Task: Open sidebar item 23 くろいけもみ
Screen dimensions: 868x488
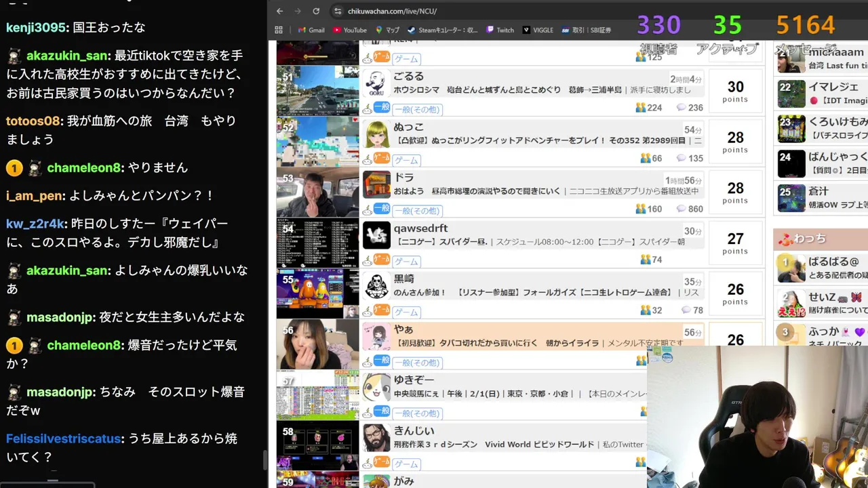Action: pyautogui.click(x=822, y=129)
